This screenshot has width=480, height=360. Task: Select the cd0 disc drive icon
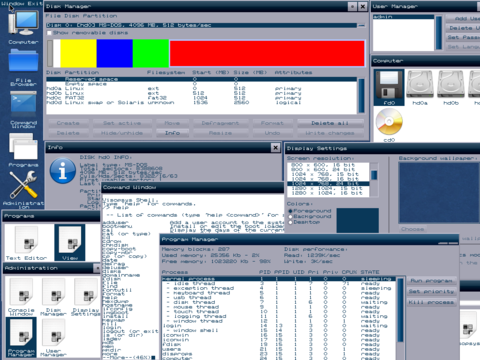coord(389,126)
